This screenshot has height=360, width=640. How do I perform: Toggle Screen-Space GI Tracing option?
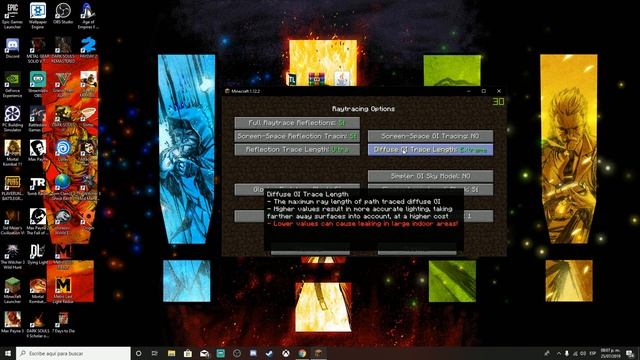tap(430, 136)
